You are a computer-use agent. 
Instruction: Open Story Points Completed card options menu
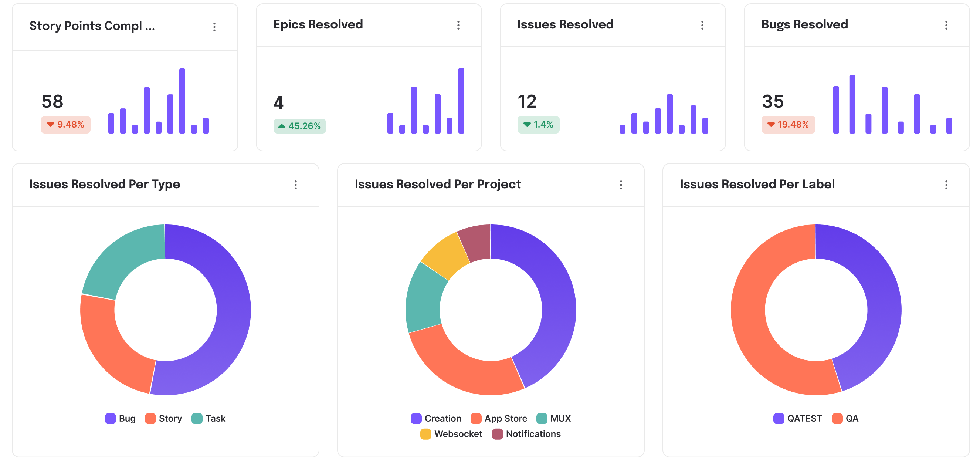[x=214, y=27]
